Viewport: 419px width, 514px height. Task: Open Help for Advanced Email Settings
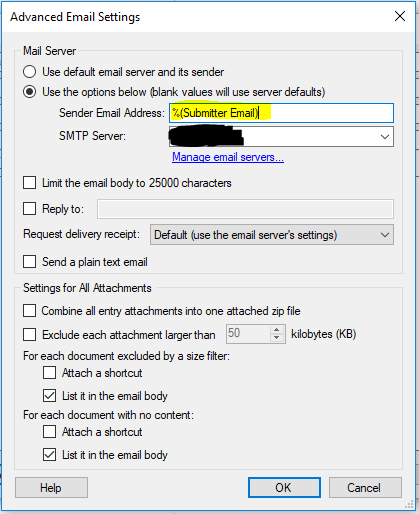(x=51, y=488)
